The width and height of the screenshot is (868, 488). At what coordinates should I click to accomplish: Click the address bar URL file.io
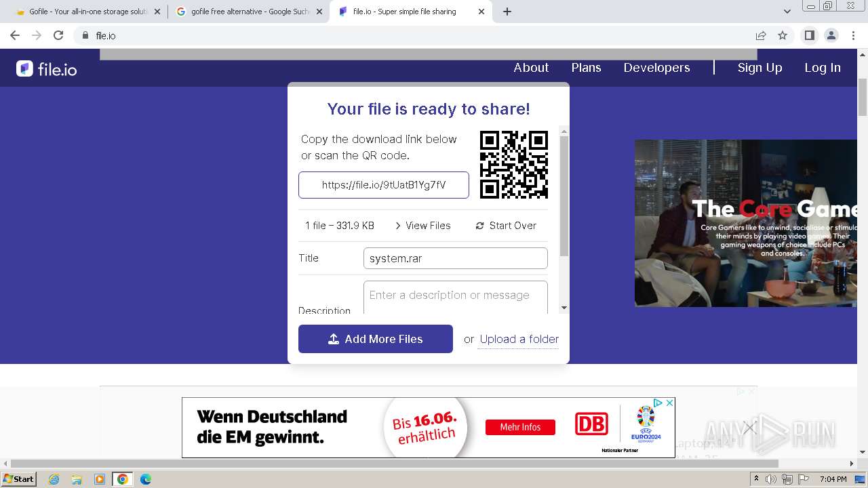[106, 36]
